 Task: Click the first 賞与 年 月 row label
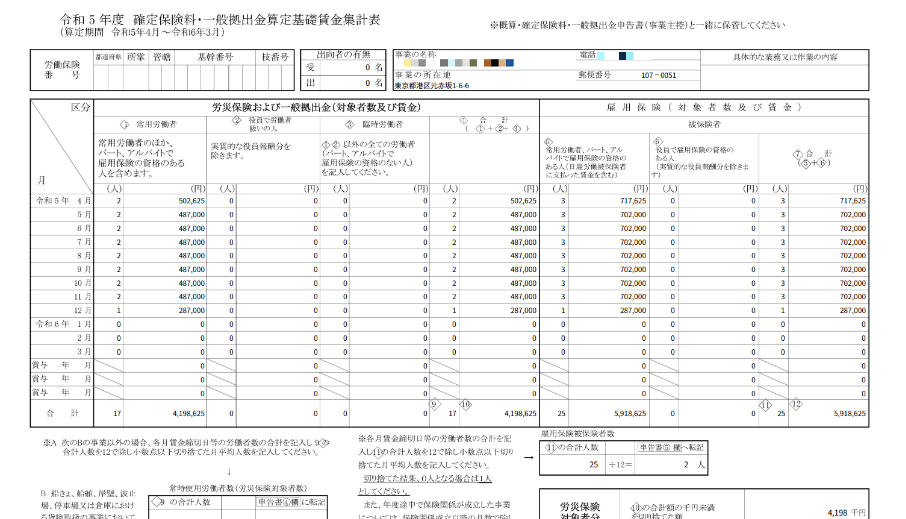coord(61,365)
